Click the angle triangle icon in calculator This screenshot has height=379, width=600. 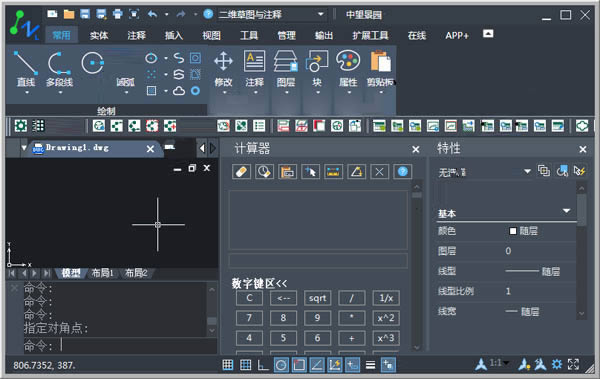click(356, 172)
